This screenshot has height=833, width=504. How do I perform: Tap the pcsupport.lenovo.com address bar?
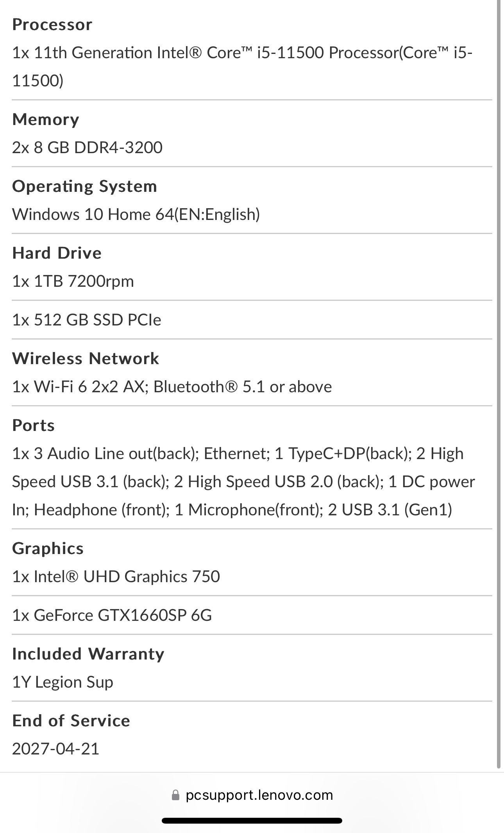pyautogui.click(x=252, y=795)
